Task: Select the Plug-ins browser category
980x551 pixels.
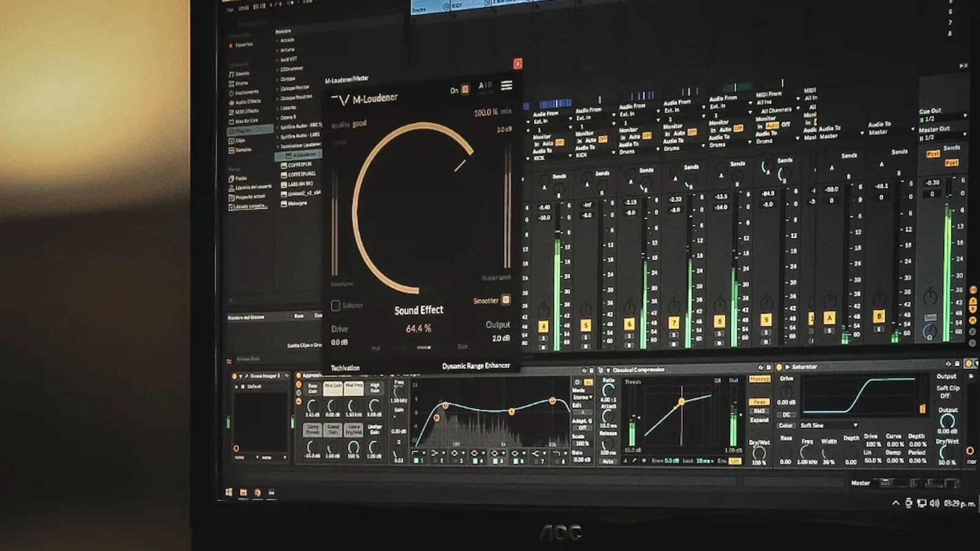Action: (250, 131)
